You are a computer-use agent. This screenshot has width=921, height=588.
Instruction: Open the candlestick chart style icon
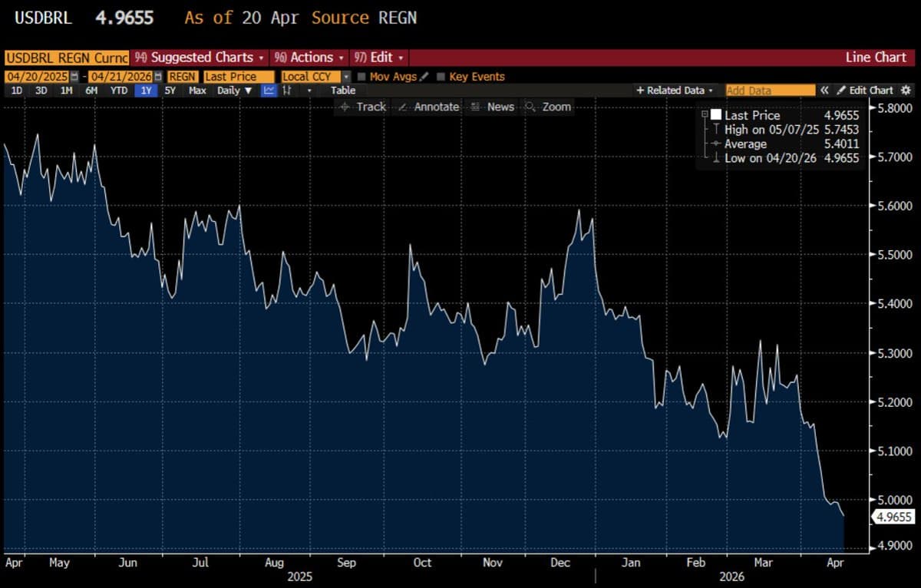286,91
